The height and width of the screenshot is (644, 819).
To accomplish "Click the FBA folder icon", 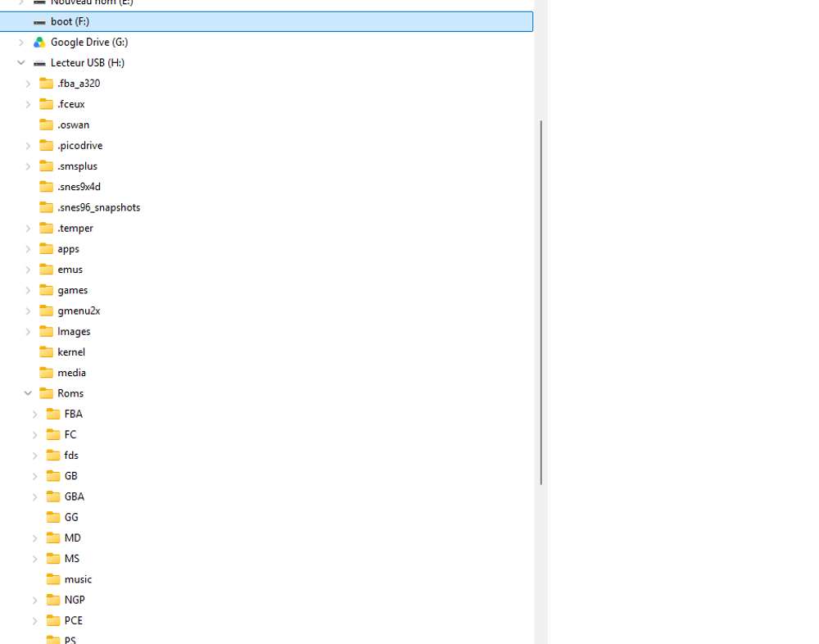I will pos(53,414).
